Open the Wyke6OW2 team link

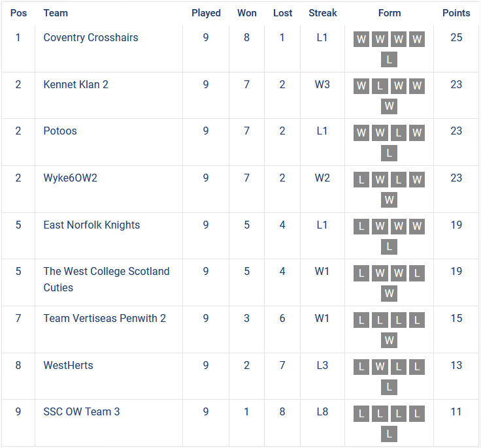pyautogui.click(x=71, y=178)
